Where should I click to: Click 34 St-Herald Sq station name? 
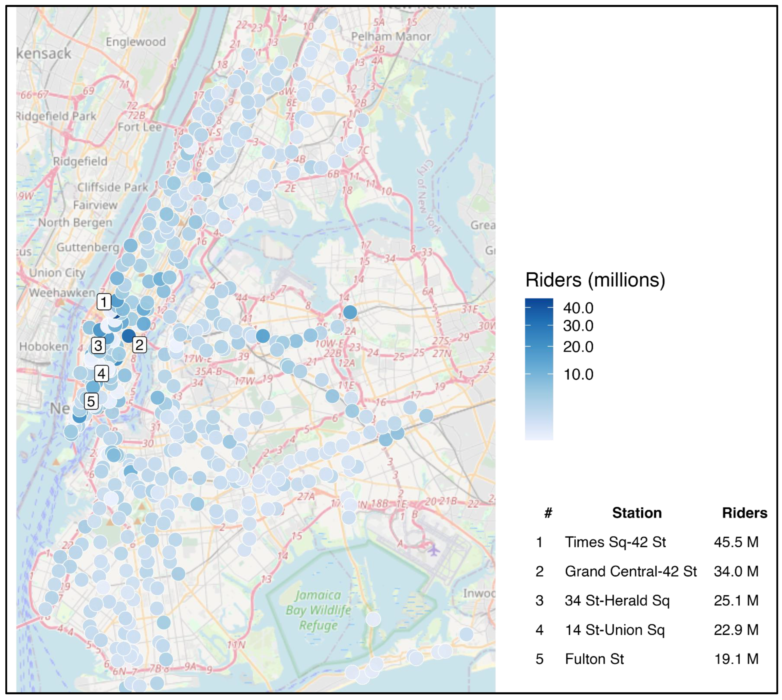point(617,600)
